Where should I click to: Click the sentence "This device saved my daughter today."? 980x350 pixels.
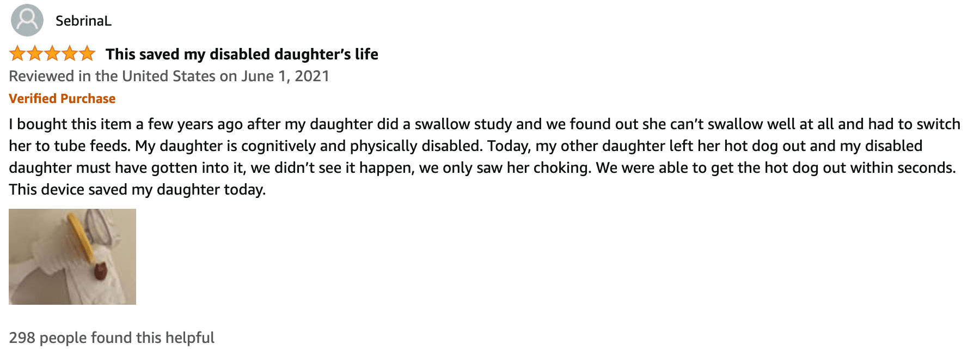coord(137,189)
